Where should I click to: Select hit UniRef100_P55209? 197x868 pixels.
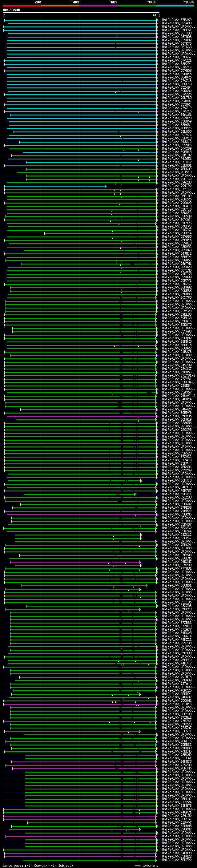[176, 470]
